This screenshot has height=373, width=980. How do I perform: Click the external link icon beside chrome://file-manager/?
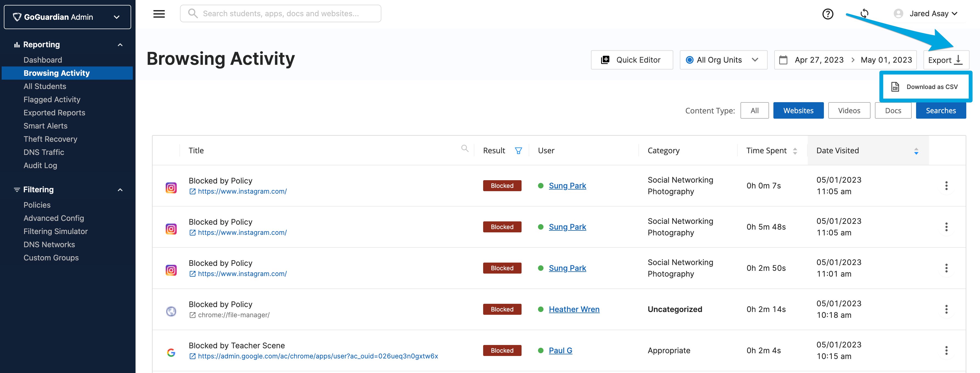click(193, 315)
